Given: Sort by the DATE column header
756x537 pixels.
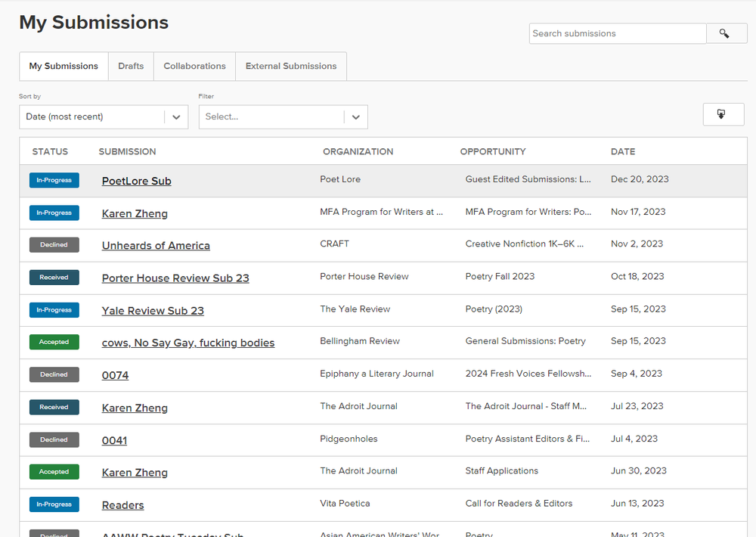Looking at the screenshot, I should coord(623,151).
